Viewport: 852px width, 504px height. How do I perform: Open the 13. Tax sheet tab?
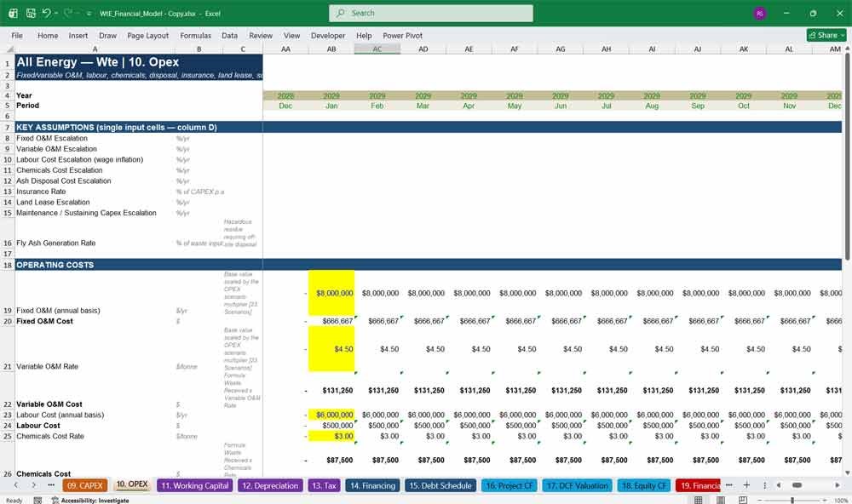point(324,485)
